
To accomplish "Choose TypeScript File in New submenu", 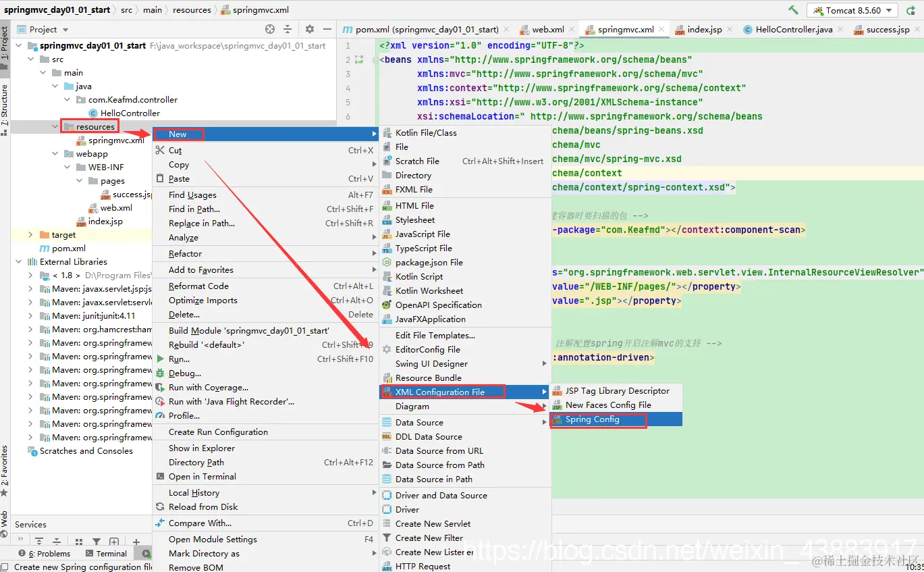I will [x=465, y=249].
